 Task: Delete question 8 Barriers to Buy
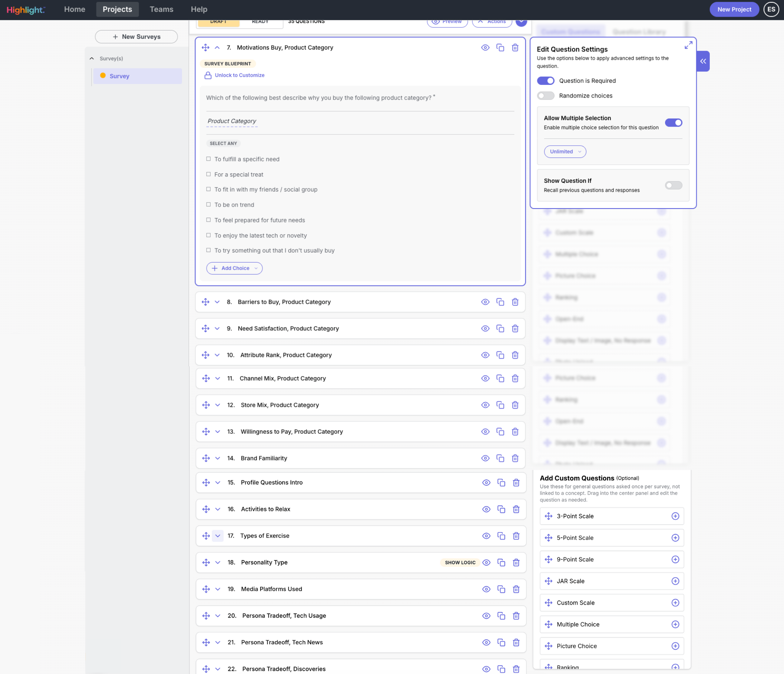point(515,302)
